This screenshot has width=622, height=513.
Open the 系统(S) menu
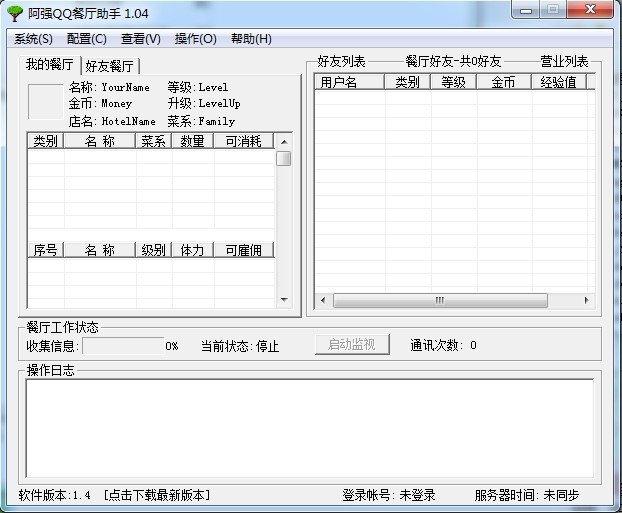tap(33, 39)
